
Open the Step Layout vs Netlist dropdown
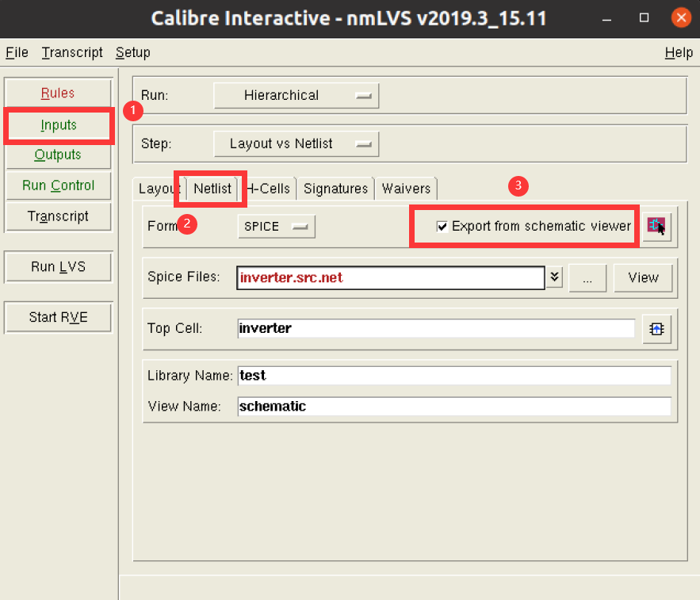(296, 143)
